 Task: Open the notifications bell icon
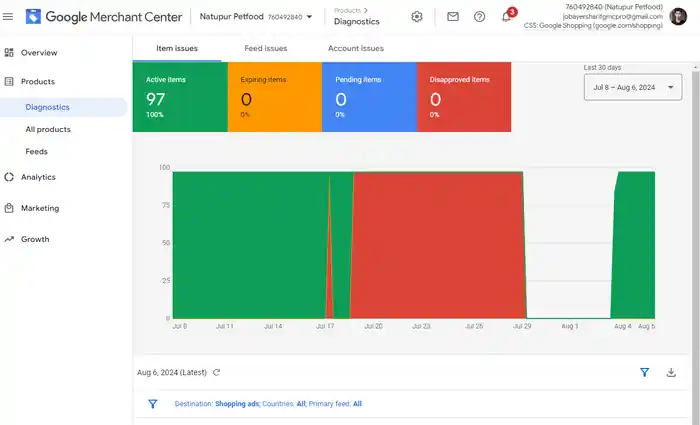(506, 17)
